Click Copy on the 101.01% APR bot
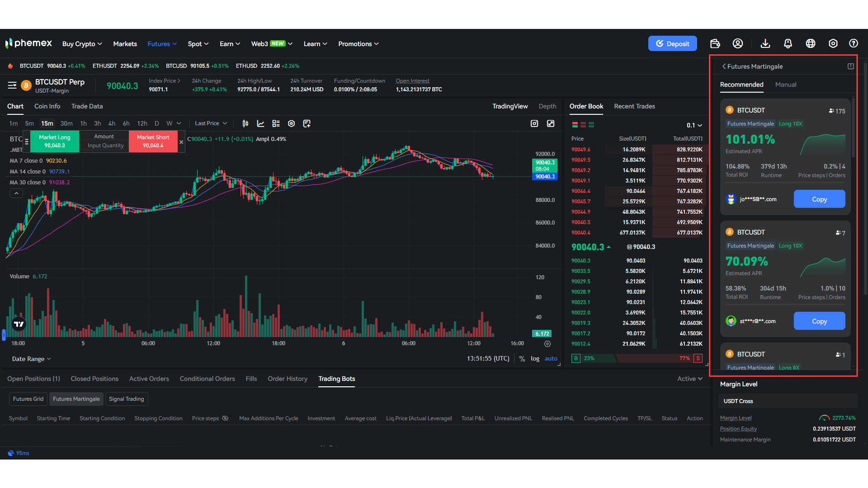 click(819, 199)
